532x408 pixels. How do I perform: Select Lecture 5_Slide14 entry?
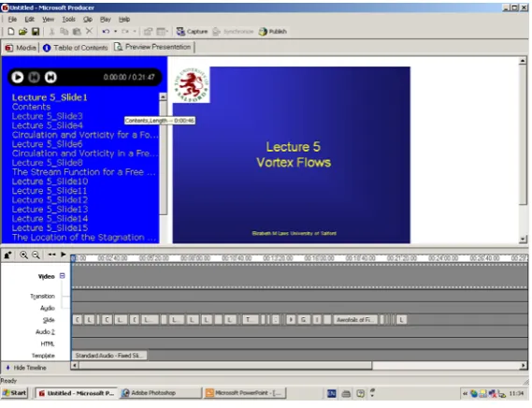tap(50, 218)
